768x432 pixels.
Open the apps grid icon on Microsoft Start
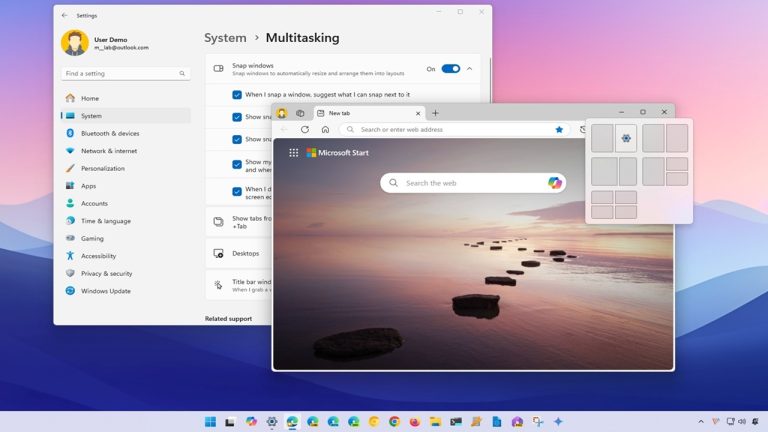click(x=293, y=153)
